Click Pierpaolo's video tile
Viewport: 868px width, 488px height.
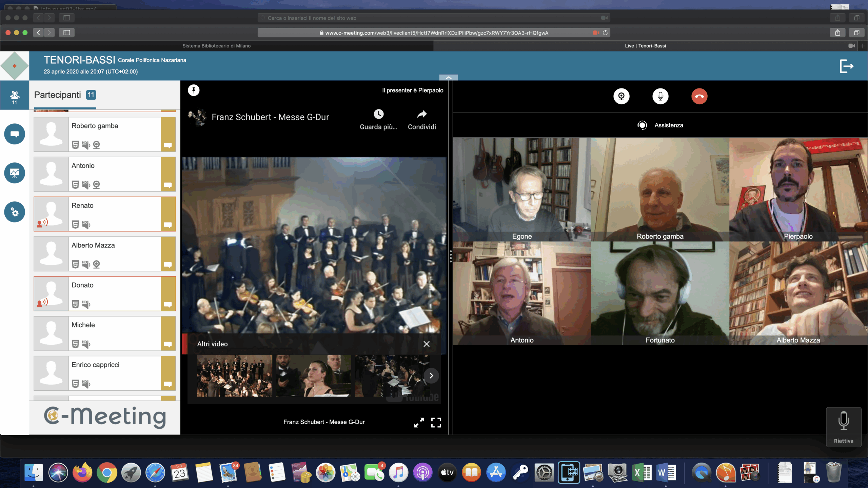[x=798, y=189]
